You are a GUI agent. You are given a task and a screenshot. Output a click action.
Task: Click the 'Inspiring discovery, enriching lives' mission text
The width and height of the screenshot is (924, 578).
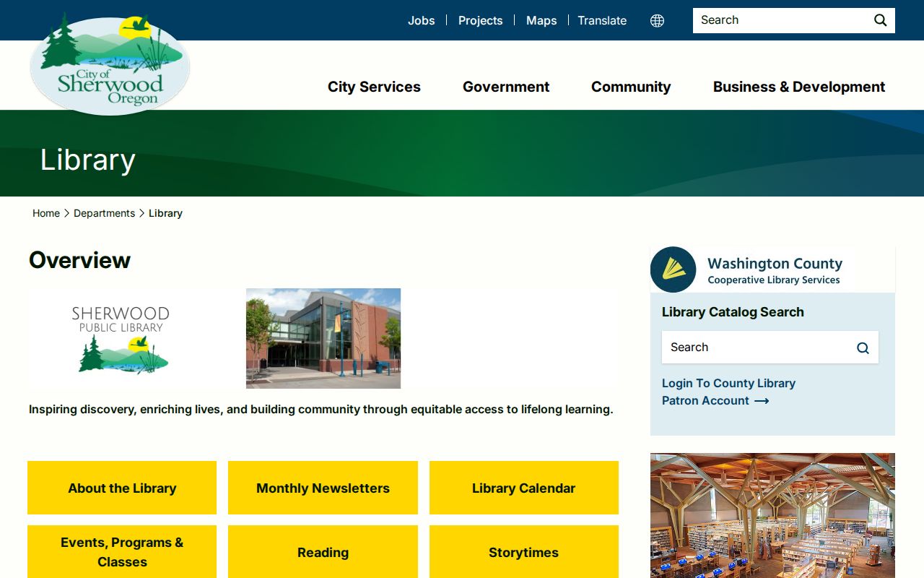pos(321,409)
